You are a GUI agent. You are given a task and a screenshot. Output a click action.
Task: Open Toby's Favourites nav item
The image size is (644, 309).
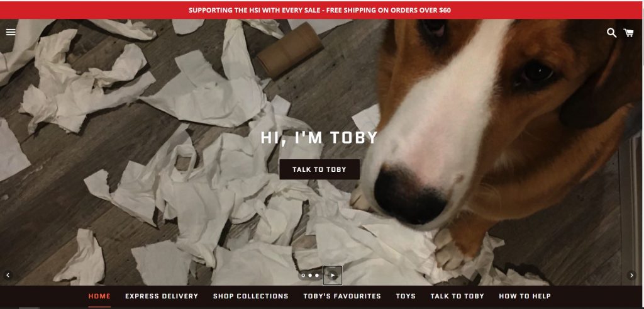click(342, 296)
